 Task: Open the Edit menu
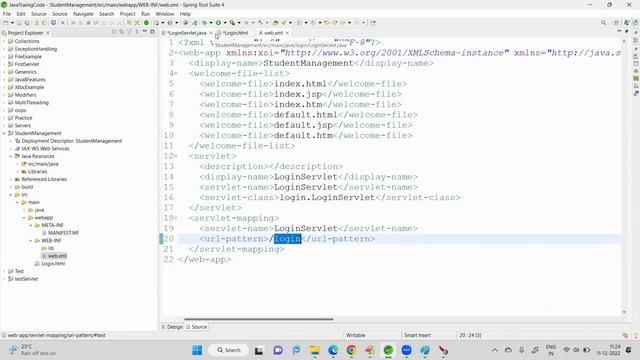(x=21, y=13)
